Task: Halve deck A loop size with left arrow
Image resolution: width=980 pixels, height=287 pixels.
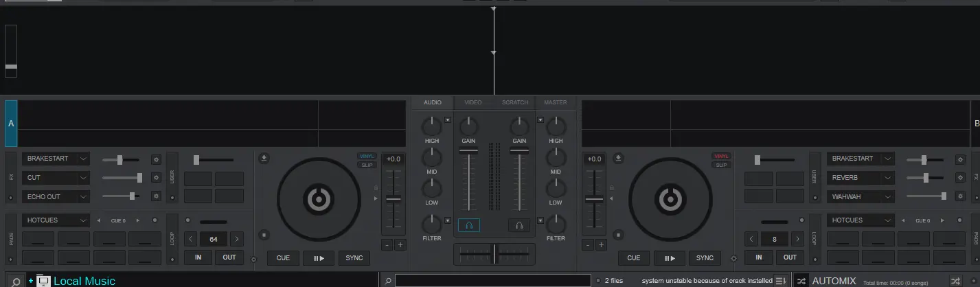Action: (191, 240)
